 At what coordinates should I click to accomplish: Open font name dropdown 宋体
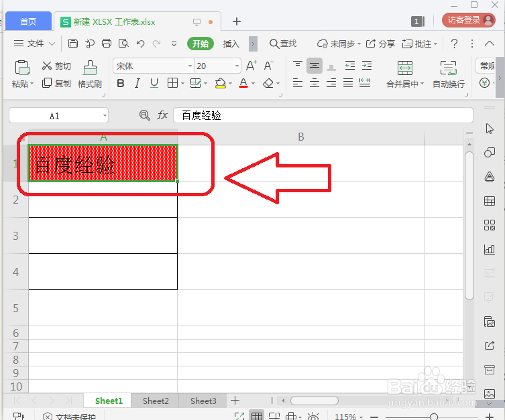pos(190,66)
